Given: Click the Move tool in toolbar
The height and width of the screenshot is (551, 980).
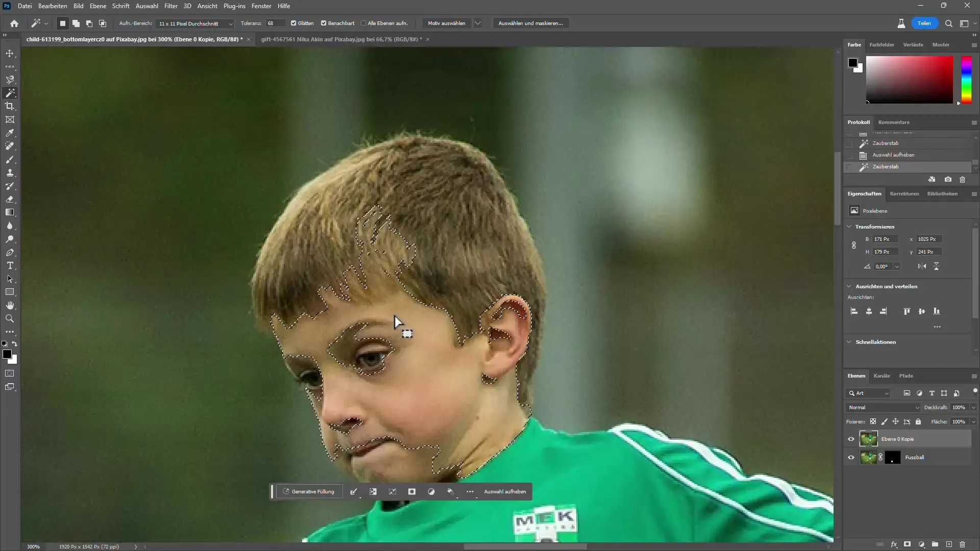Looking at the screenshot, I should (x=9, y=53).
